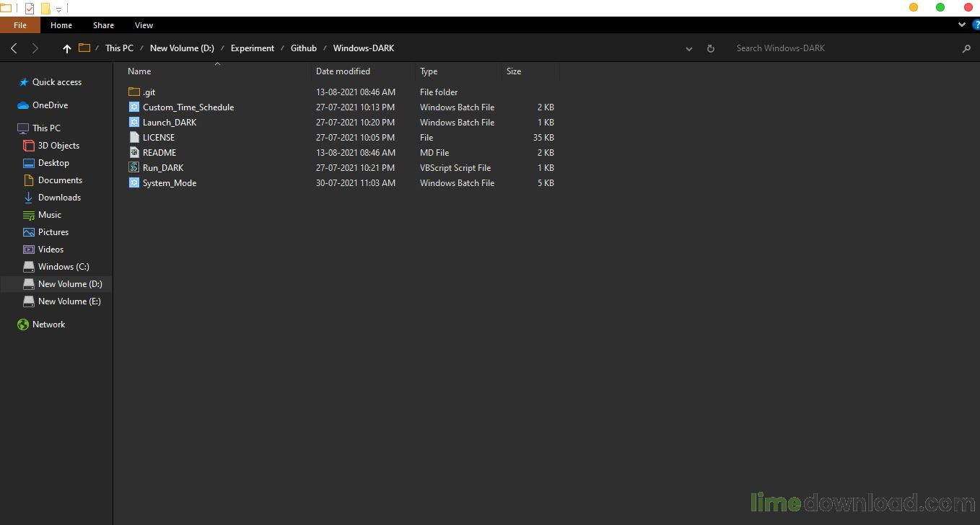The image size is (980, 525).
Task: Open the Share ribbon tab
Action: pyautogui.click(x=103, y=25)
